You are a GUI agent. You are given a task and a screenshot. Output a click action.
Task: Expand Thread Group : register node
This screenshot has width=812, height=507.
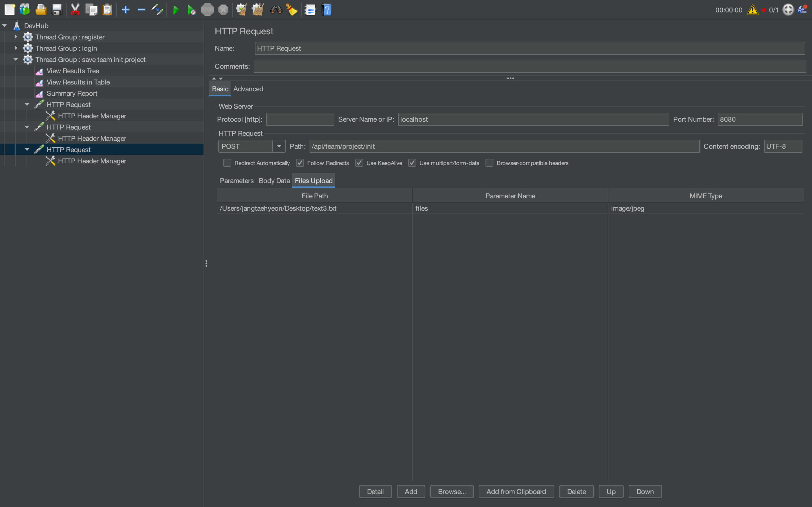point(16,37)
